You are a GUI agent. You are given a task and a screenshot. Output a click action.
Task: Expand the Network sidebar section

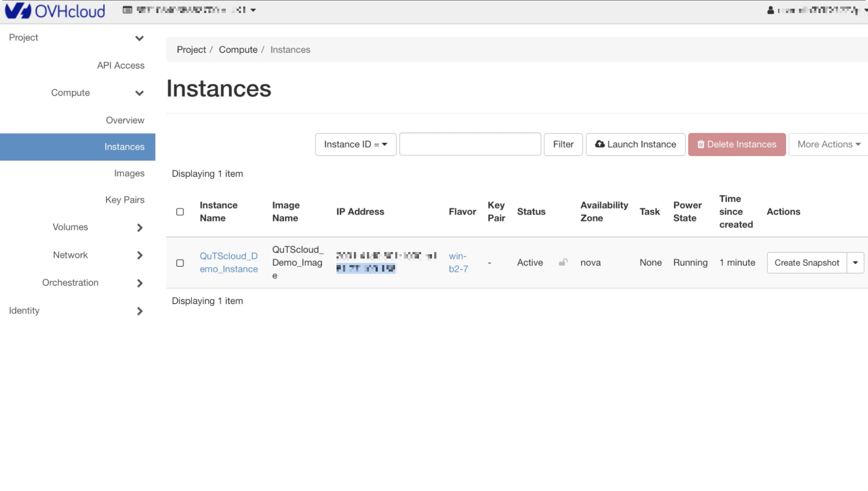point(139,255)
